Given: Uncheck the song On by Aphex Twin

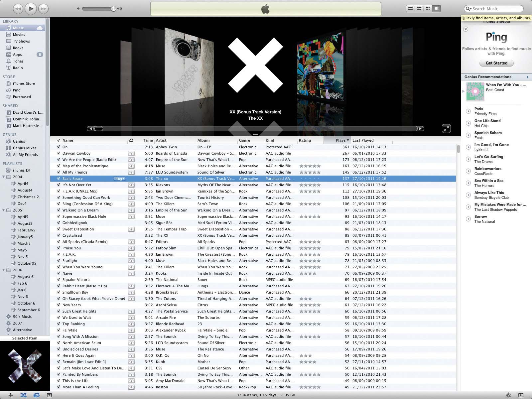Looking at the screenshot, I should click(x=59, y=147).
